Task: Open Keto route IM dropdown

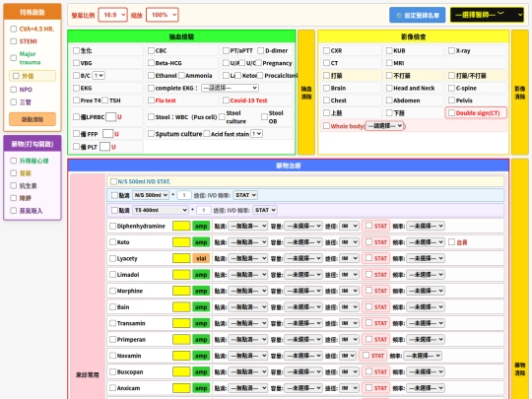Action: pos(349,242)
